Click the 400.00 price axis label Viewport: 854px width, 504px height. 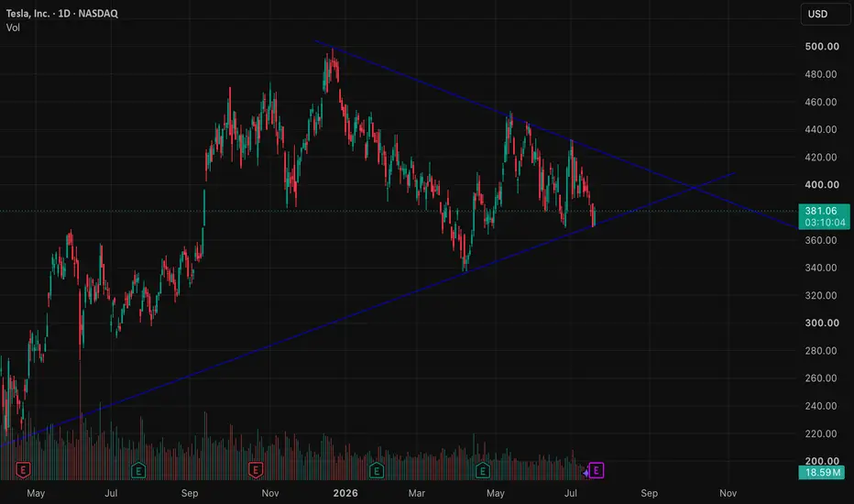tap(822, 185)
